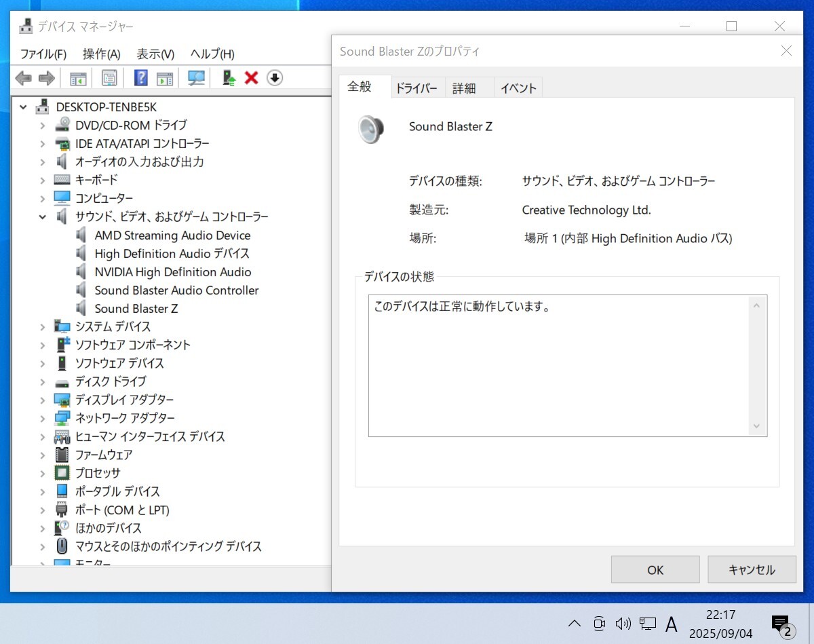The height and width of the screenshot is (644, 814).
Task: Click the キャンセル button
Action: (x=752, y=570)
